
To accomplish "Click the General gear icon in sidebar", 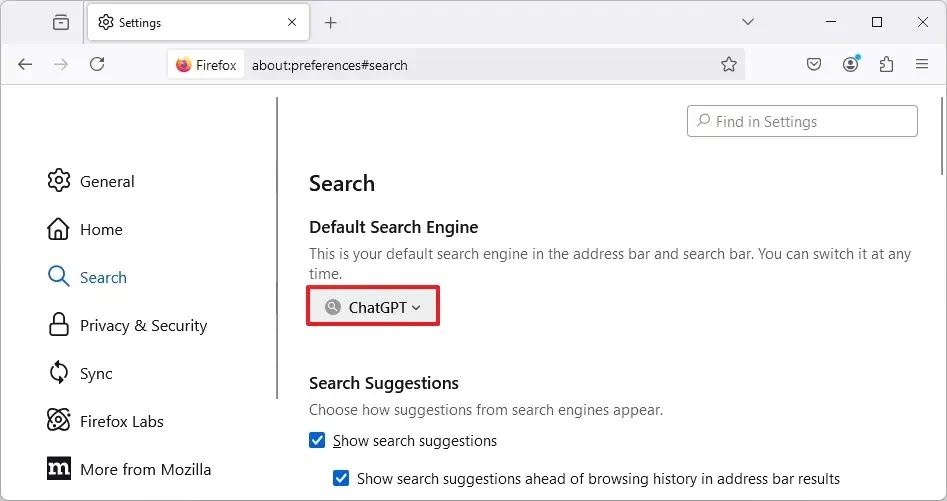I will [59, 181].
